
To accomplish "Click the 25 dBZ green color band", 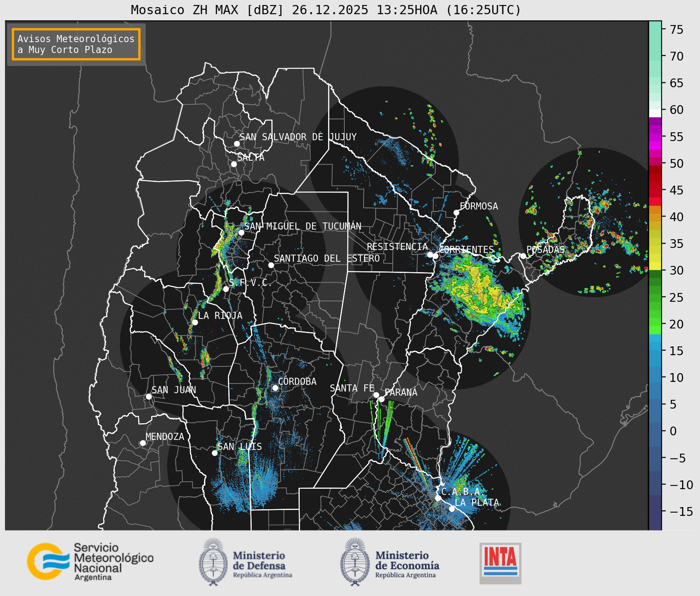I will tap(655, 298).
